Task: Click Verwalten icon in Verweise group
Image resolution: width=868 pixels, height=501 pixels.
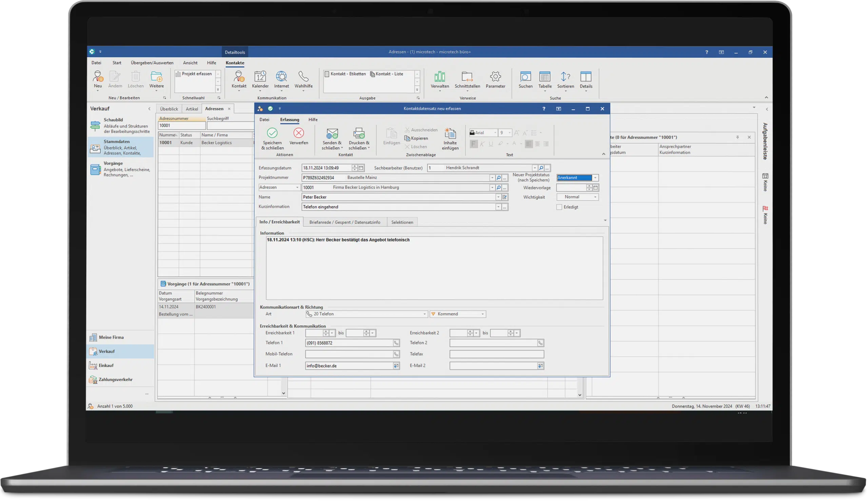Action: point(439,77)
